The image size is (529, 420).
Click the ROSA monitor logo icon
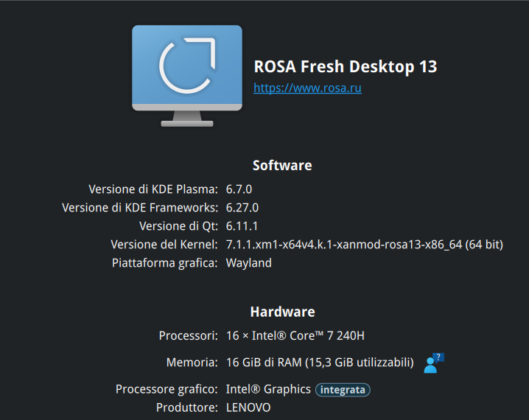pos(187,76)
